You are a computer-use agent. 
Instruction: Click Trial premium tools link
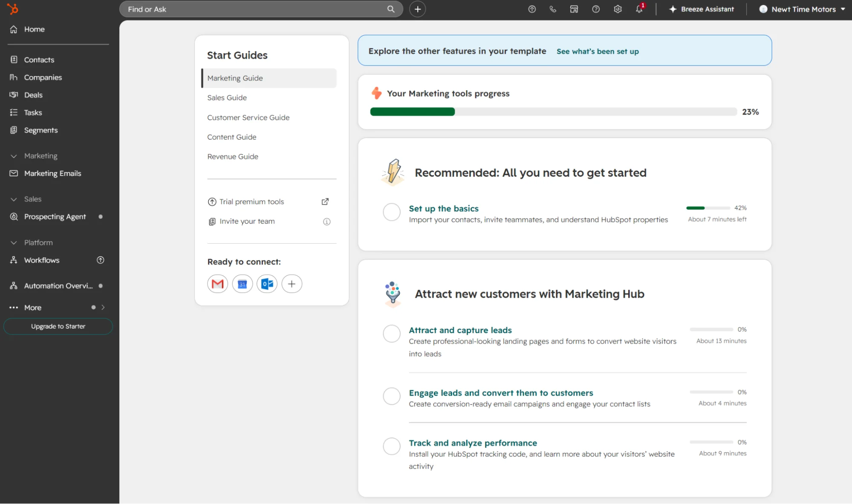coord(251,202)
